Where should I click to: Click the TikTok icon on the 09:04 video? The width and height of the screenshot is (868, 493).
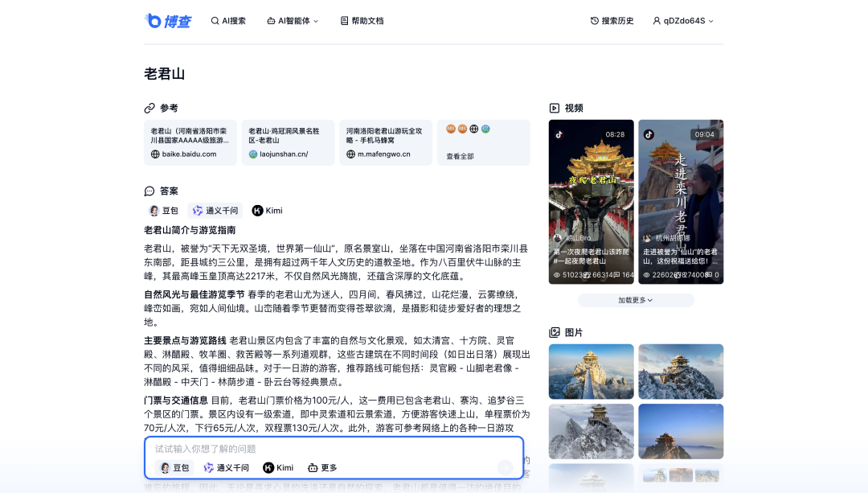(x=649, y=134)
